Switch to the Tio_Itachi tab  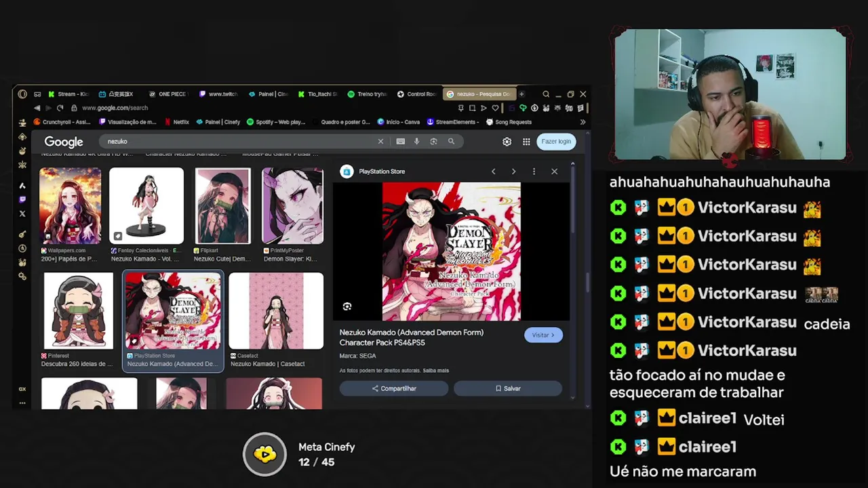(x=319, y=94)
